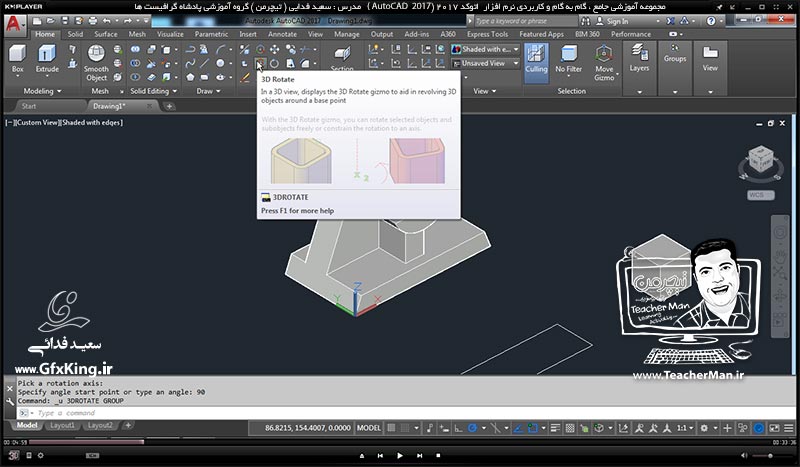Open the No Filter subobject filter
Viewport: 800px width, 467px height.
pyautogui.click(x=568, y=59)
